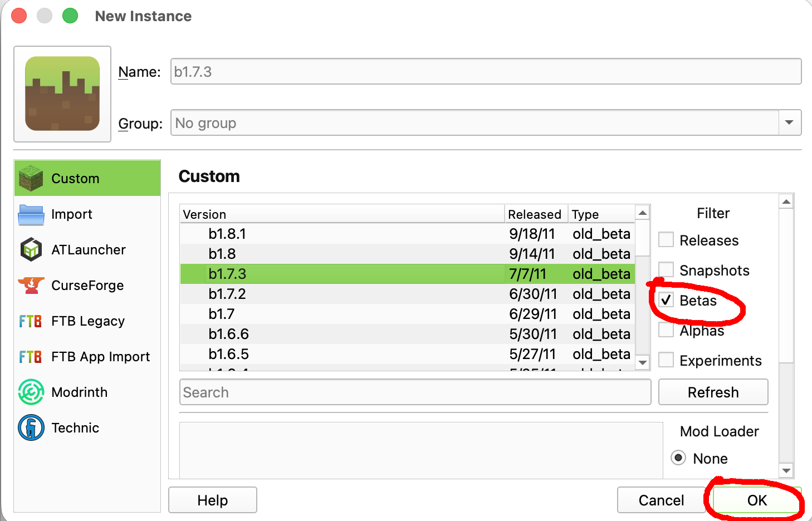The image size is (812, 521).
Task: Enable the Alphas filter checkbox
Action: 666,330
